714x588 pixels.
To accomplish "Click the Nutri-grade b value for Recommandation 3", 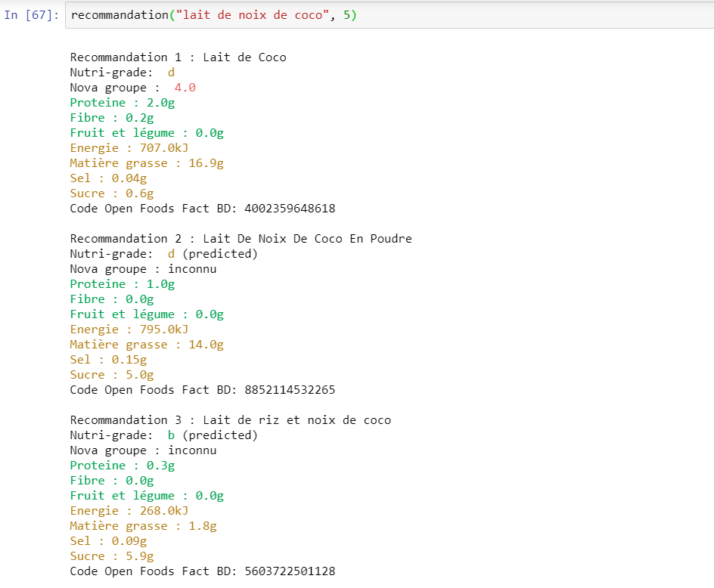I will [170, 435].
